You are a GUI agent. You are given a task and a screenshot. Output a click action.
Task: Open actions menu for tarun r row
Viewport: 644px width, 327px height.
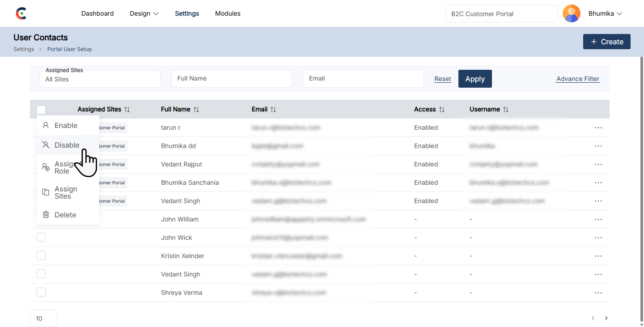point(598,128)
